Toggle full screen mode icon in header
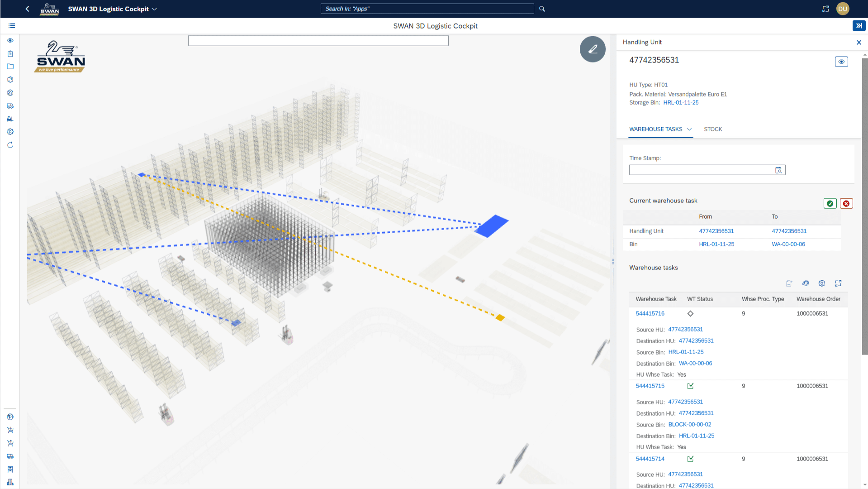The width and height of the screenshot is (868, 489). pos(825,9)
